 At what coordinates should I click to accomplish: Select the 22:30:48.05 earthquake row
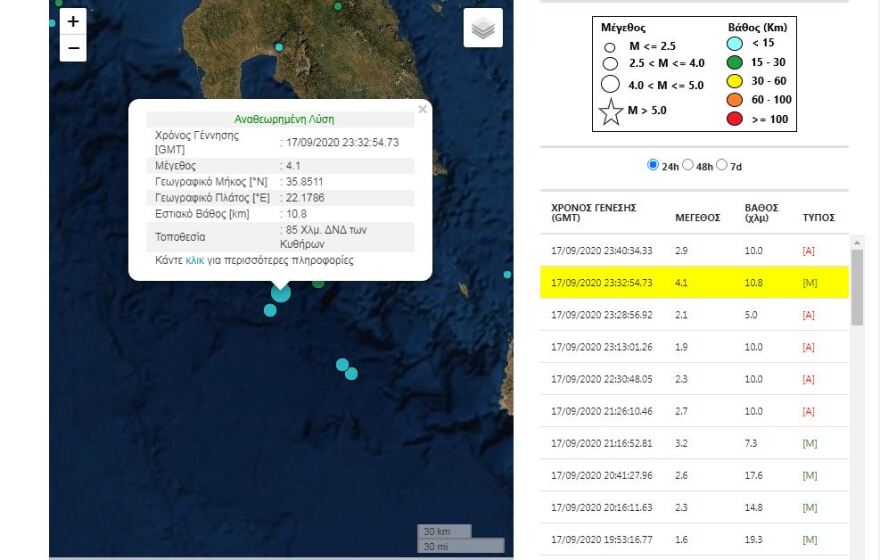click(x=694, y=379)
